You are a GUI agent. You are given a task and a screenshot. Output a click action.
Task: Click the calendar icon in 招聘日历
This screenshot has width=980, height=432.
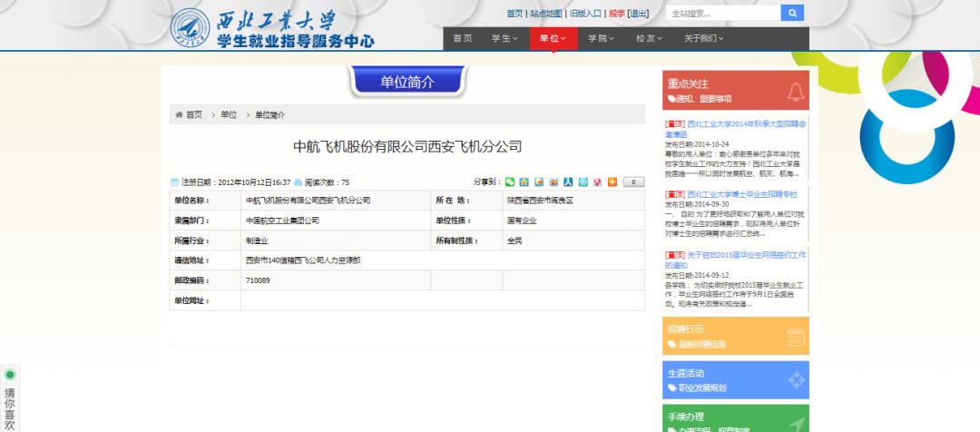[x=796, y=337]
